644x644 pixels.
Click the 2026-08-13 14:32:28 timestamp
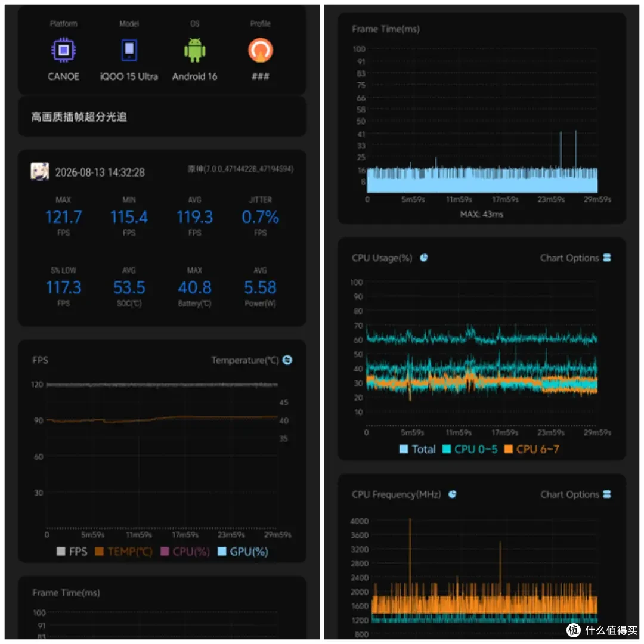(100, 172)
